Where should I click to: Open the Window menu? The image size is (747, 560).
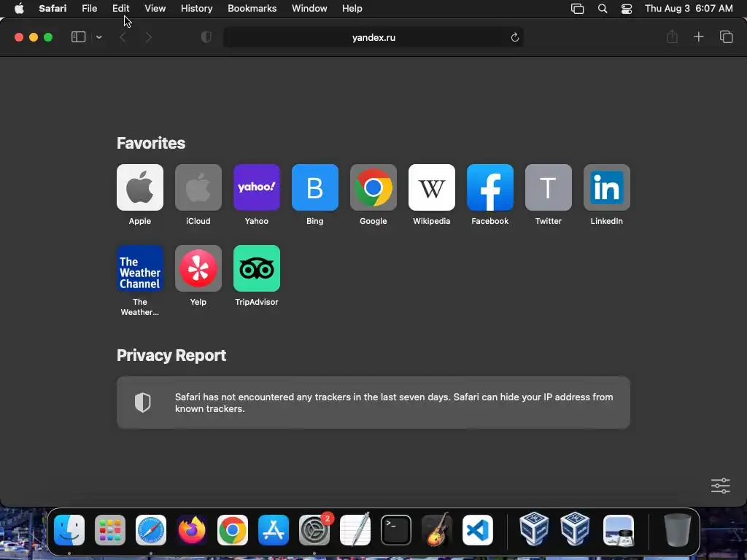pos(309,9)
